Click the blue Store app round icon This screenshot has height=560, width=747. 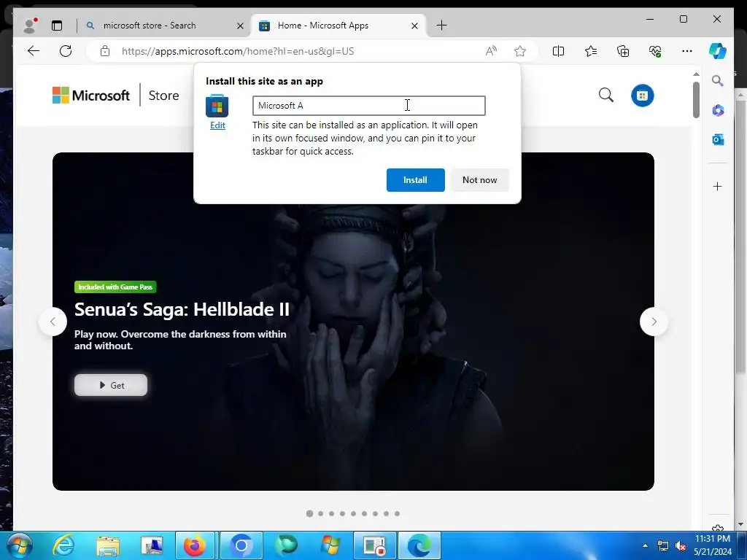click(642, 96)
